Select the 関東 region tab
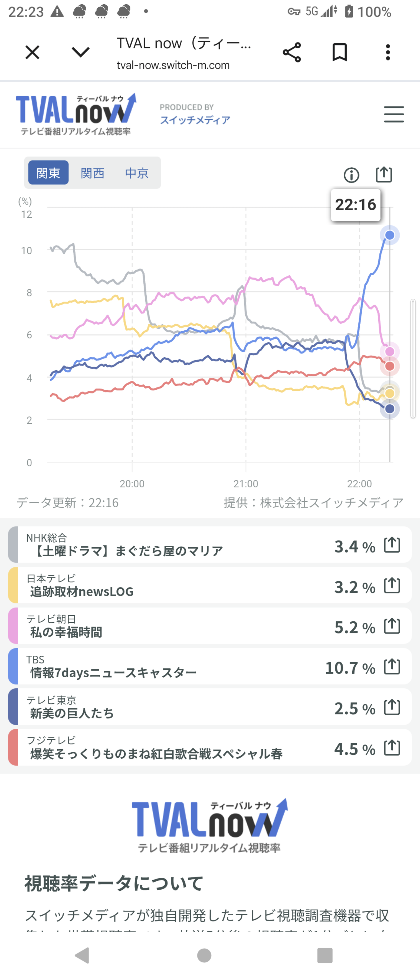The height and width of the screenshot is (980, 420). pyautogui.click(x=48, y=173)
